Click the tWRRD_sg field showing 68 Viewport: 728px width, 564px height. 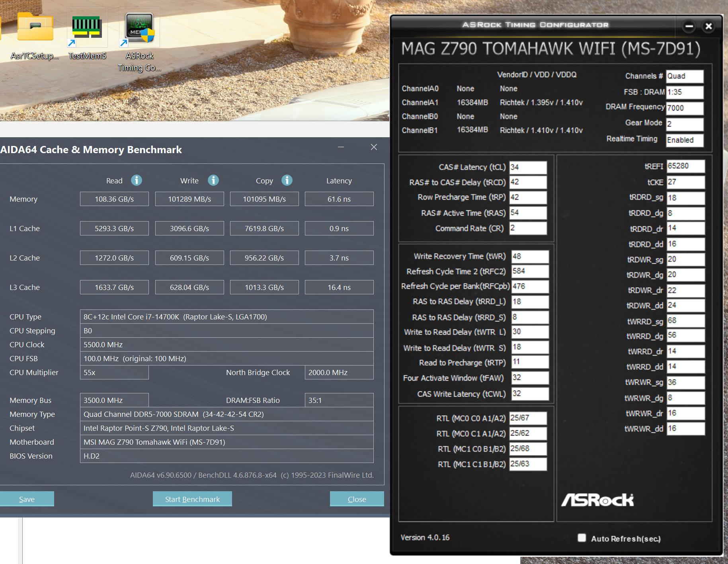click(686, 321)
